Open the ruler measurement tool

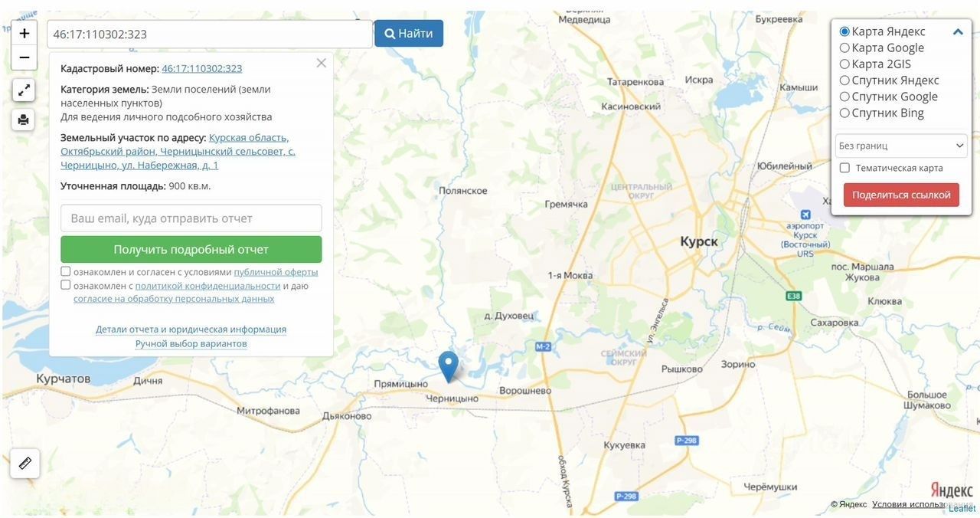pos(25,463)
